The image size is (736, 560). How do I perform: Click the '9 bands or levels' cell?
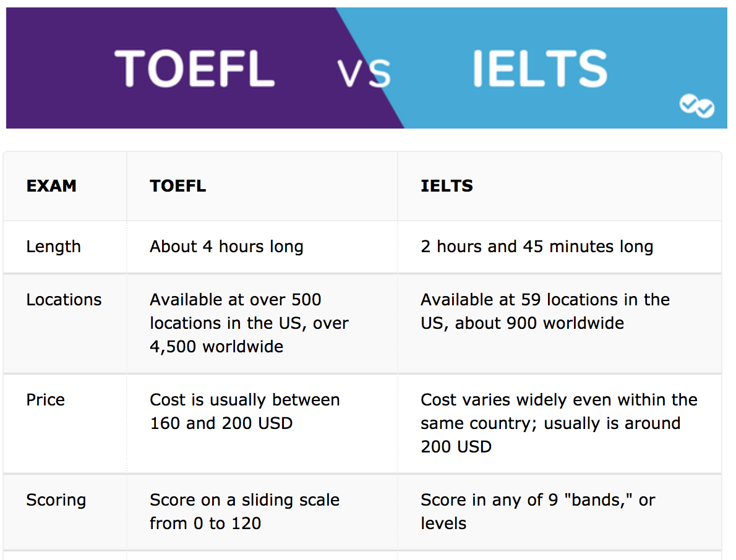(x=538, y=512)
